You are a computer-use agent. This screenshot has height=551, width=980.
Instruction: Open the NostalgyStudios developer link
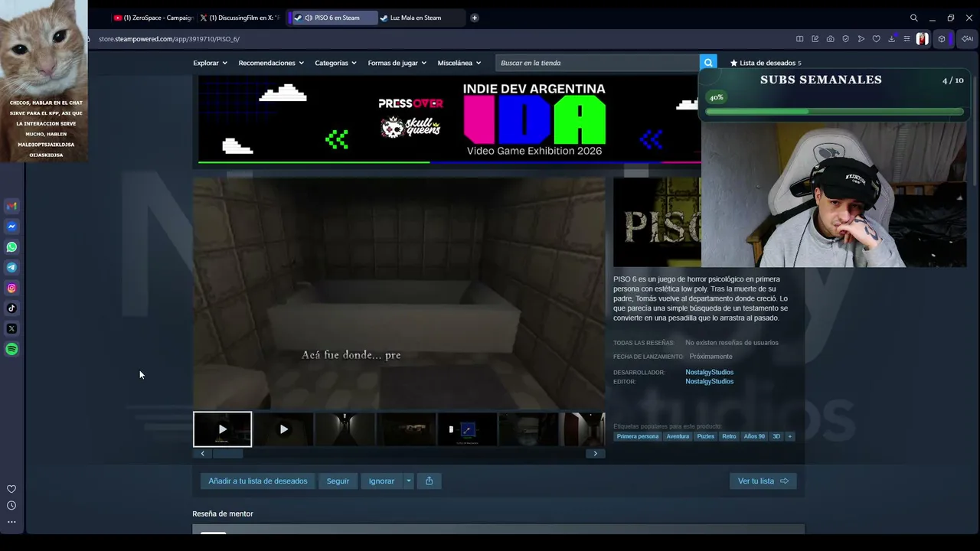(709, 372)
